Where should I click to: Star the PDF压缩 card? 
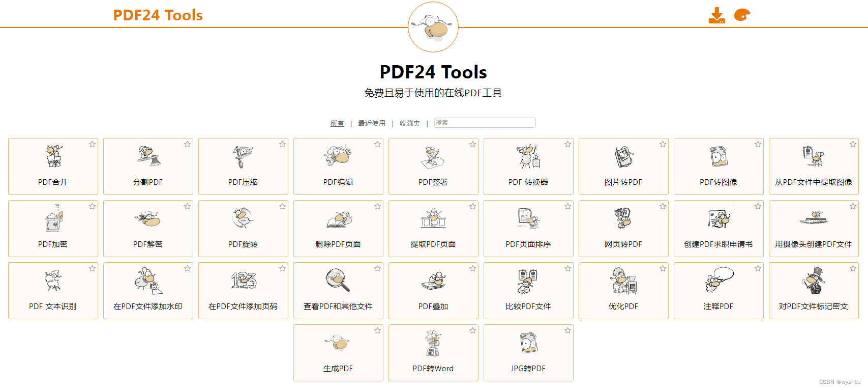[x=282, y=144]
